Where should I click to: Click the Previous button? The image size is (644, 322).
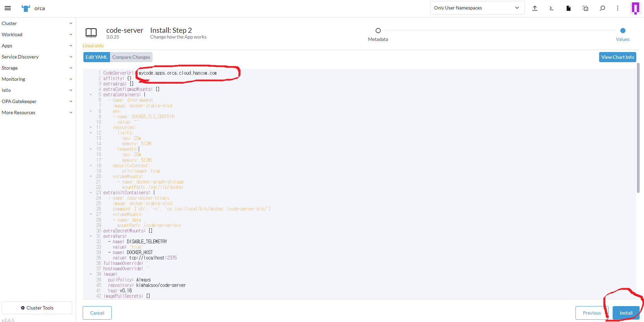click(592, 313)
